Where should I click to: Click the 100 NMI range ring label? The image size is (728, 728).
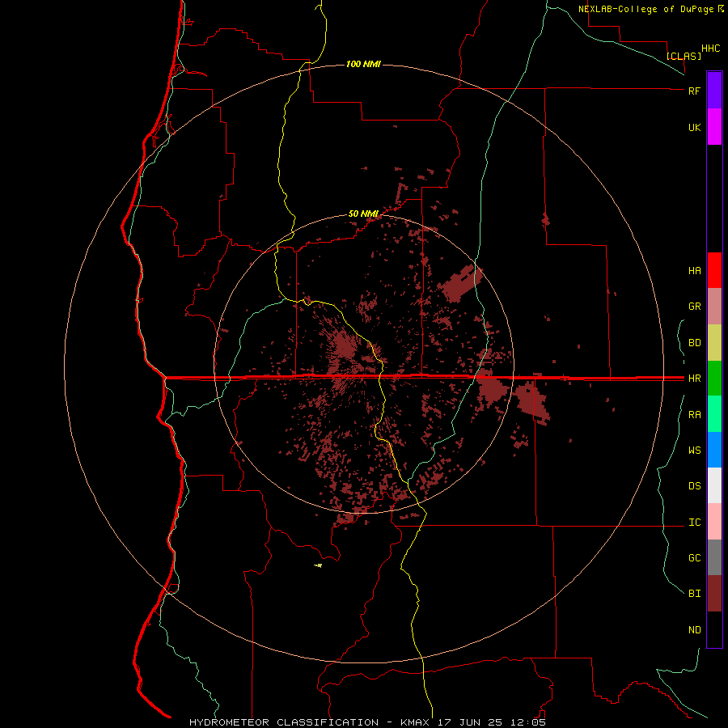[363, 64]
